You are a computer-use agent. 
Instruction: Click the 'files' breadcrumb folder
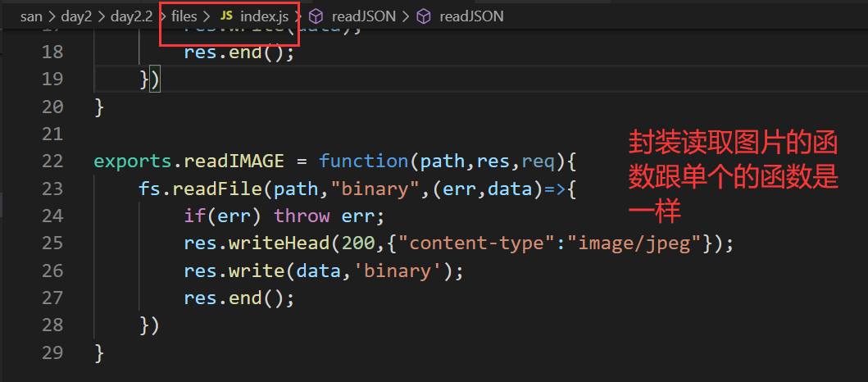184,16
